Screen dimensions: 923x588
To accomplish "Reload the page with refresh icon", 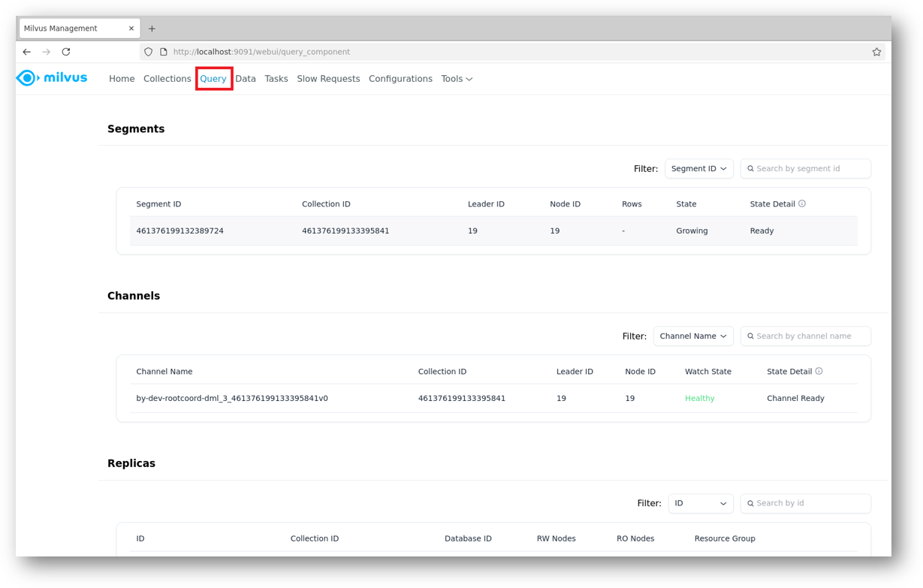I will click(x=66, y=52).
